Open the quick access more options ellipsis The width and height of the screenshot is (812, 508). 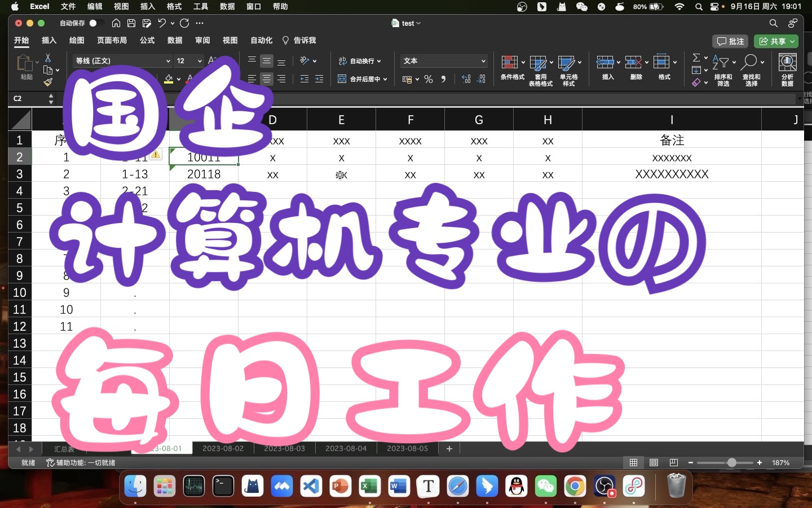tap(199, 23)
